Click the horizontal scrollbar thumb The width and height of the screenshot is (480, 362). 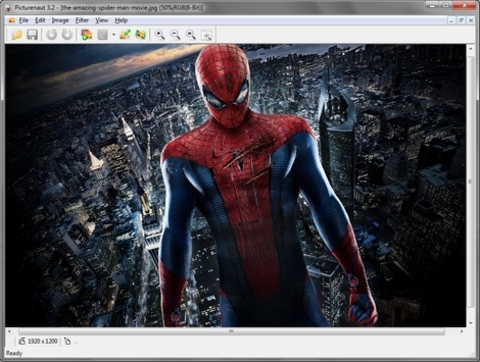pos(231,331)
